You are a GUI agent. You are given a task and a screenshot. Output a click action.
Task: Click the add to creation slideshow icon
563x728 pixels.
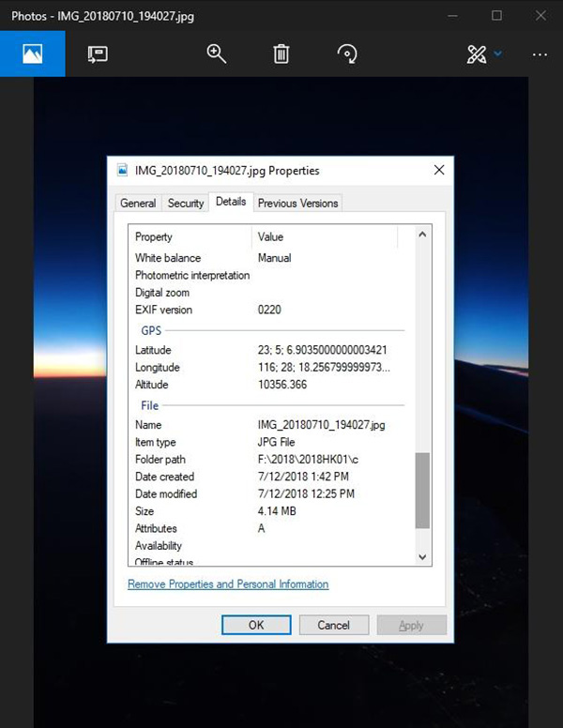[x=98, y=54]
